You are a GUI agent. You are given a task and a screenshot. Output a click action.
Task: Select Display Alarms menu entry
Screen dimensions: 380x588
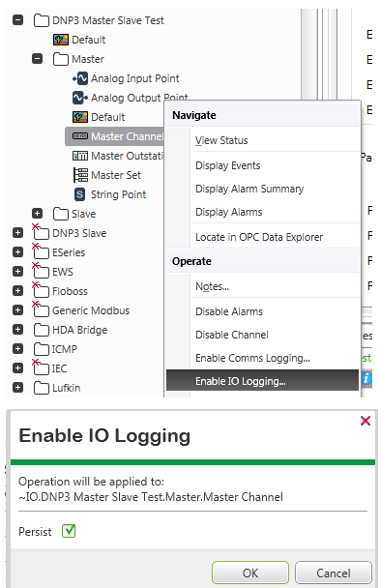coord(262,212)
